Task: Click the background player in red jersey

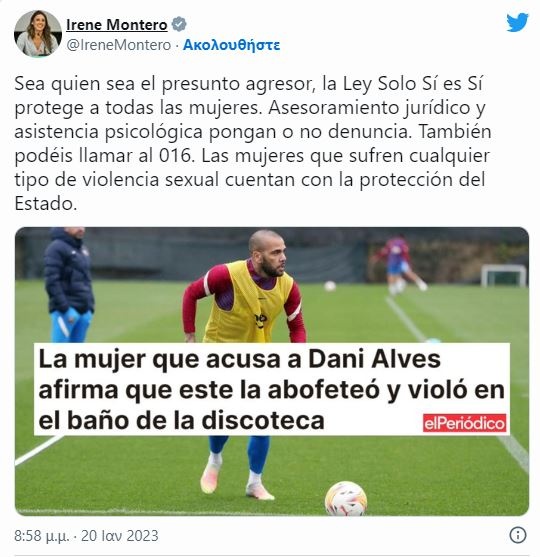Action: point(398,265)
